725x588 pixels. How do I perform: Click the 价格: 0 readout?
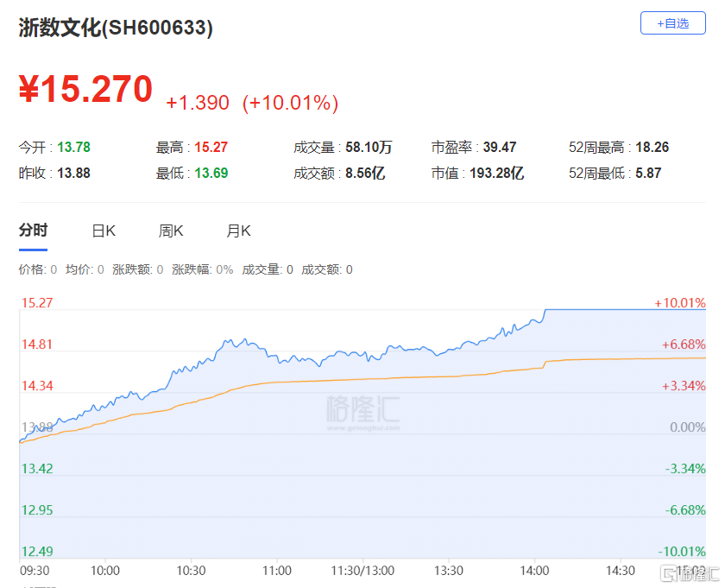37,269
